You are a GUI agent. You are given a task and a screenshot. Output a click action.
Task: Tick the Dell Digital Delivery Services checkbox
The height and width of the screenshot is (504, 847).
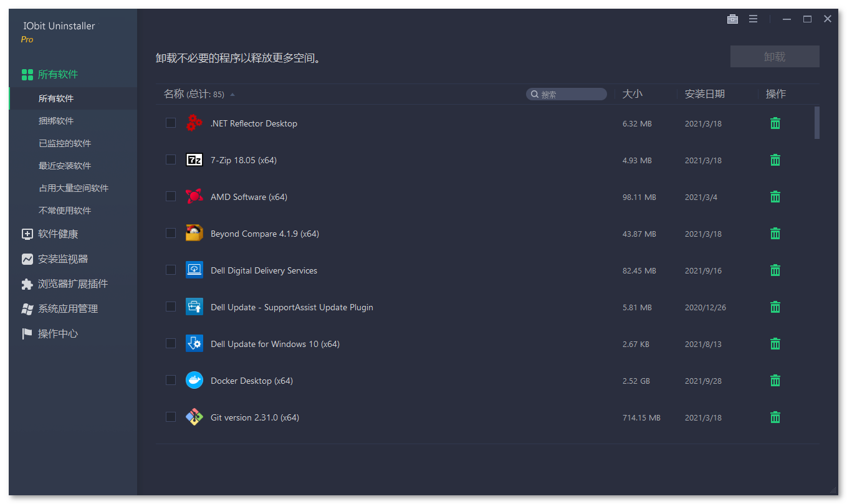coord(171,270)
